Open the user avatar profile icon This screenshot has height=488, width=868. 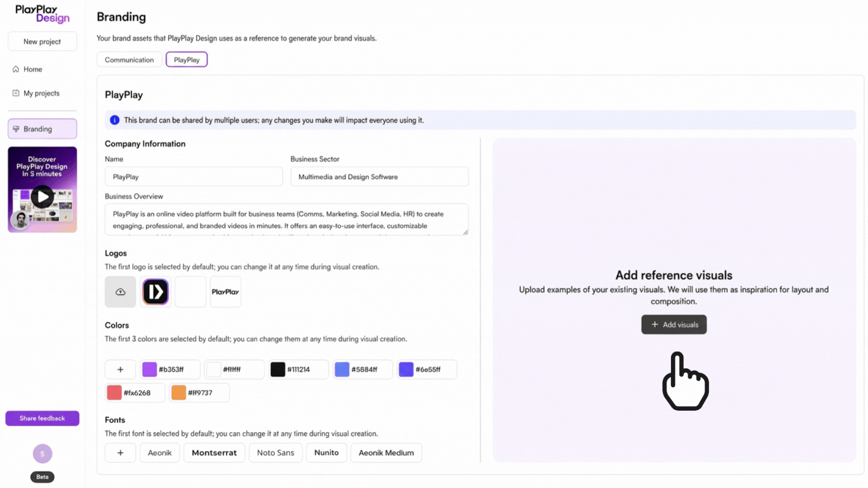tap(42, 454)
